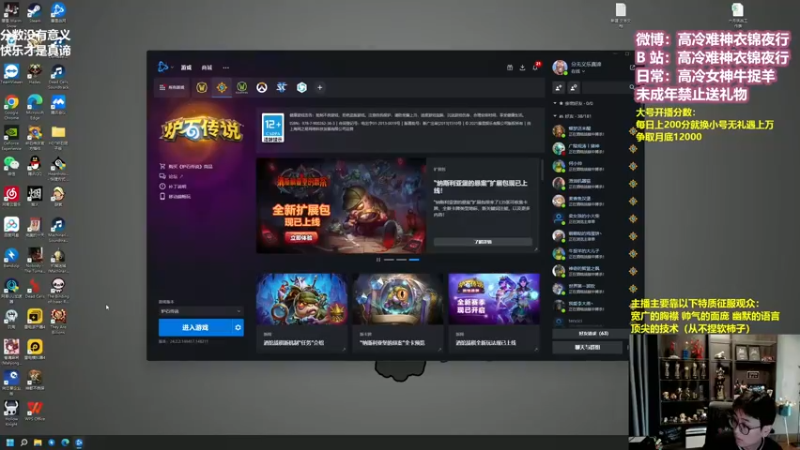
Task: Open Microsoft Edge desktop shortcut
Action: pos(35,107)
